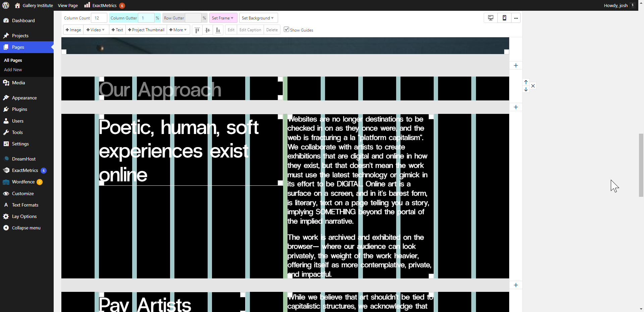
Task: Move the row down with the down arrow
Action: tap(526, 89)
